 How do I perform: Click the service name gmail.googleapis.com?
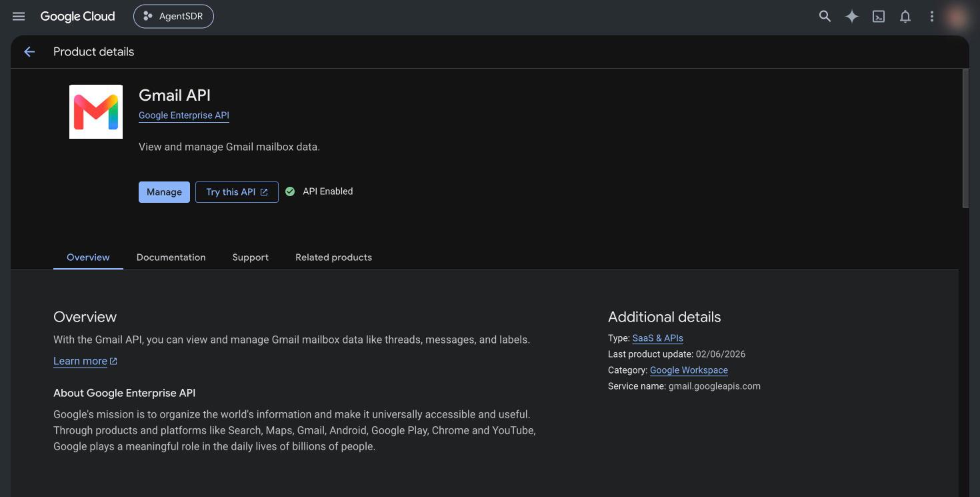pos(715,386)
